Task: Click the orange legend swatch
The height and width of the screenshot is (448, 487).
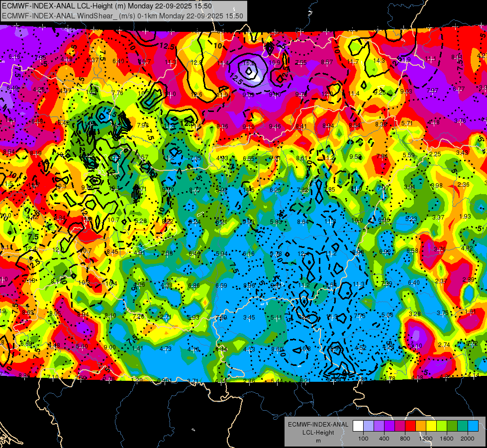Action: point(421,426)
